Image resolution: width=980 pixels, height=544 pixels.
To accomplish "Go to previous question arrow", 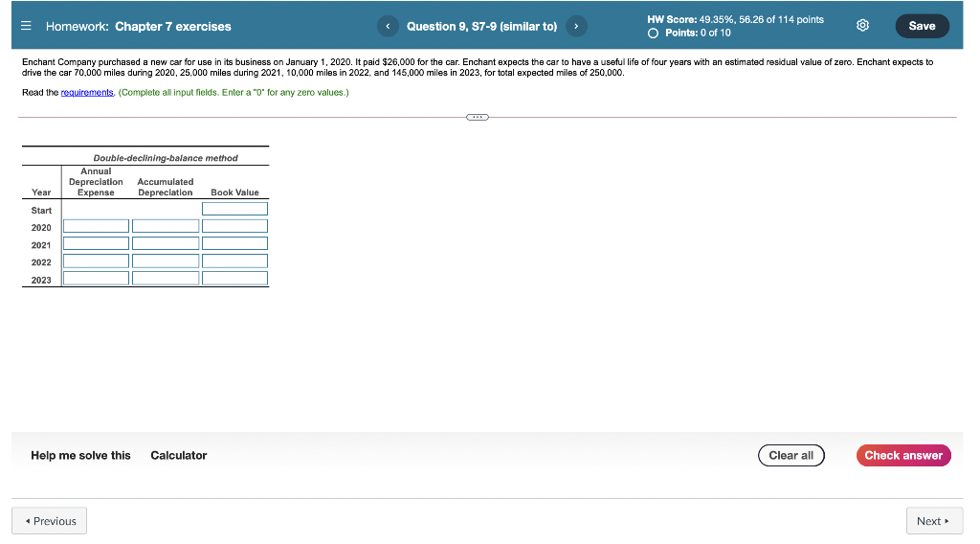I will (388, 26).
